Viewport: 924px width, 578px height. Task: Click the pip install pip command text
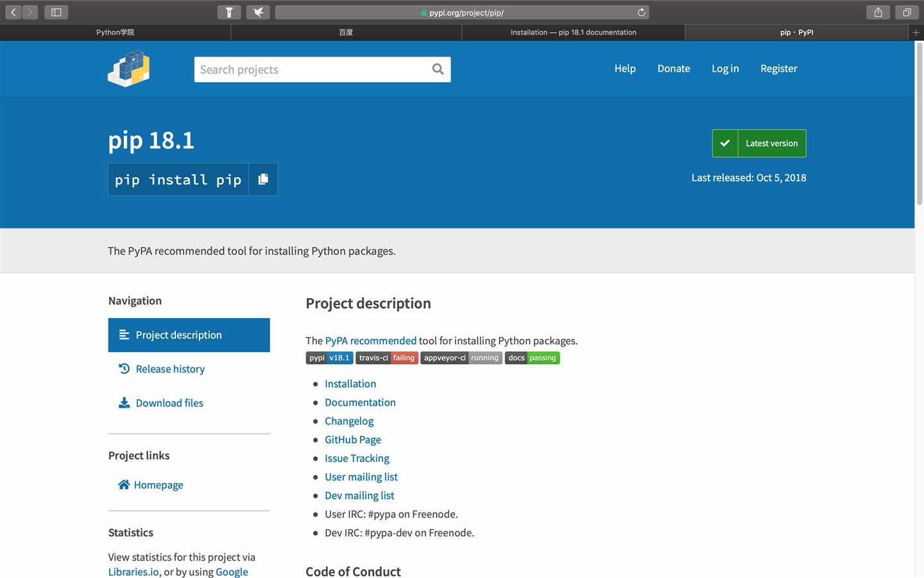pyautogui.click(x=178, y=180)
